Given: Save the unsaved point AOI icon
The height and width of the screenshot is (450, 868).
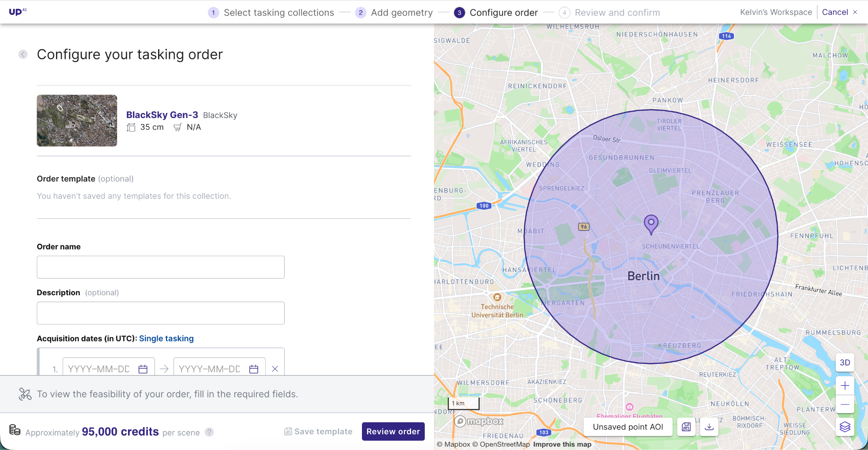Looking at the screenshot, I should click(686, 427).
